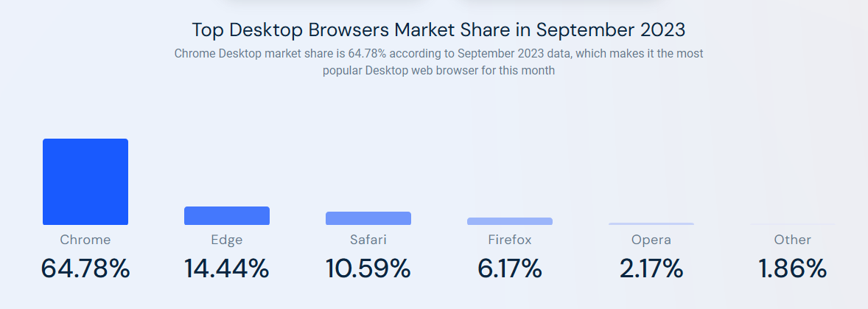
Task: Select the Edge browser label
Action: point(227,240)
